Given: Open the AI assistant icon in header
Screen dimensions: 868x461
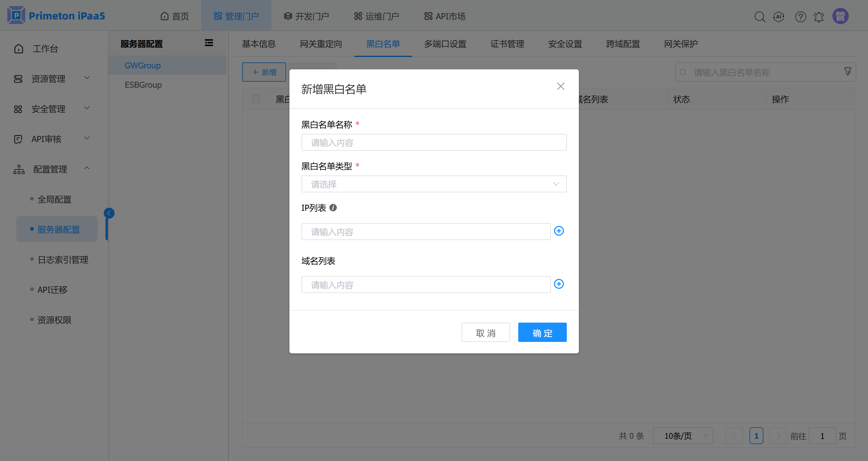Looking at the screenshot, I should tap(778, 17).
